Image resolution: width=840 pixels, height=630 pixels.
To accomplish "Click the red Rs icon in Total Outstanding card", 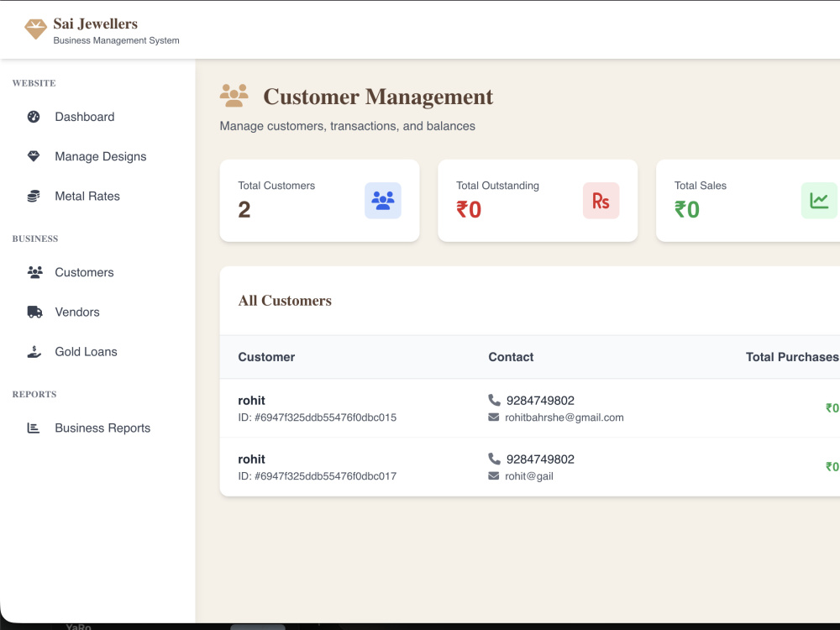I will pyautogui.click(x=601, y=201).
